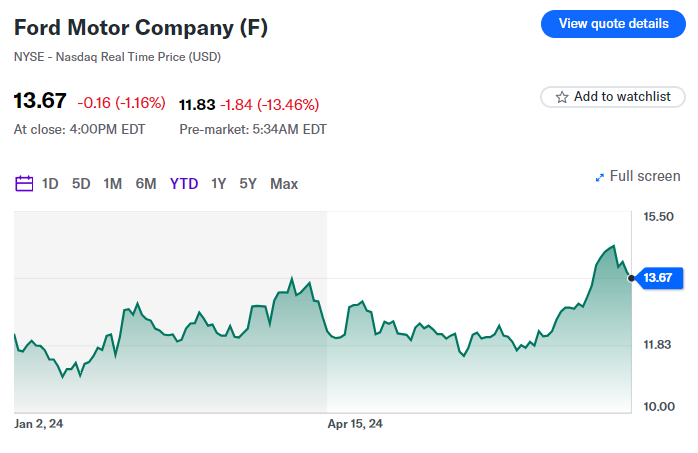The height and width of the screenshot is (453, 698).
Task: Switch chart to 6M range
Action: [146, 183]
